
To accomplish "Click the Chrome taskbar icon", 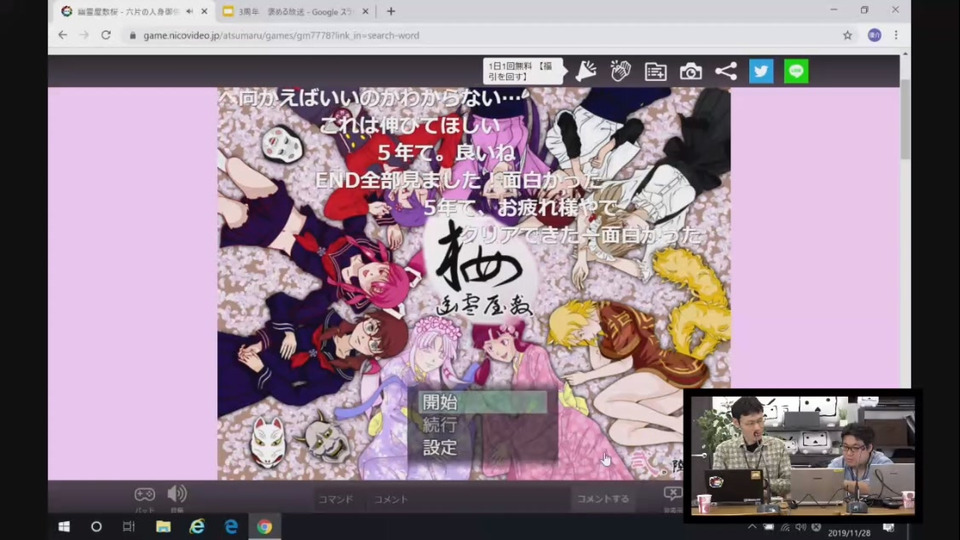I will (264, 527).
